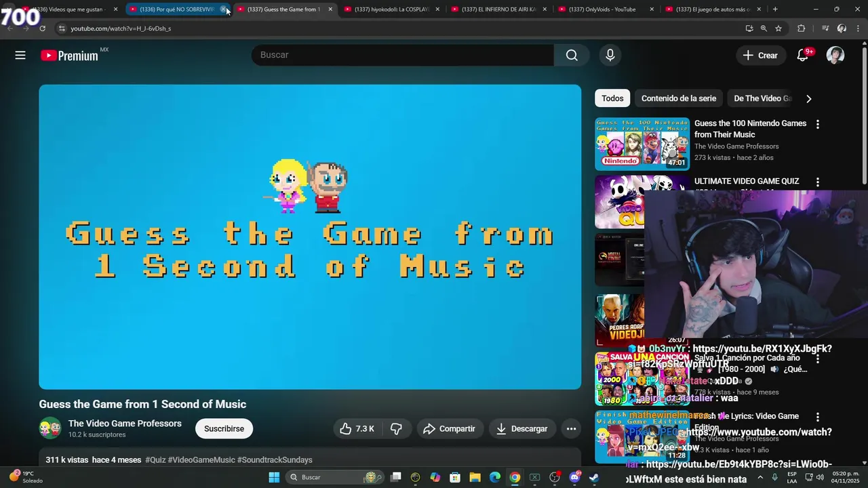Click the browser address bar URL

pos(121,28)
